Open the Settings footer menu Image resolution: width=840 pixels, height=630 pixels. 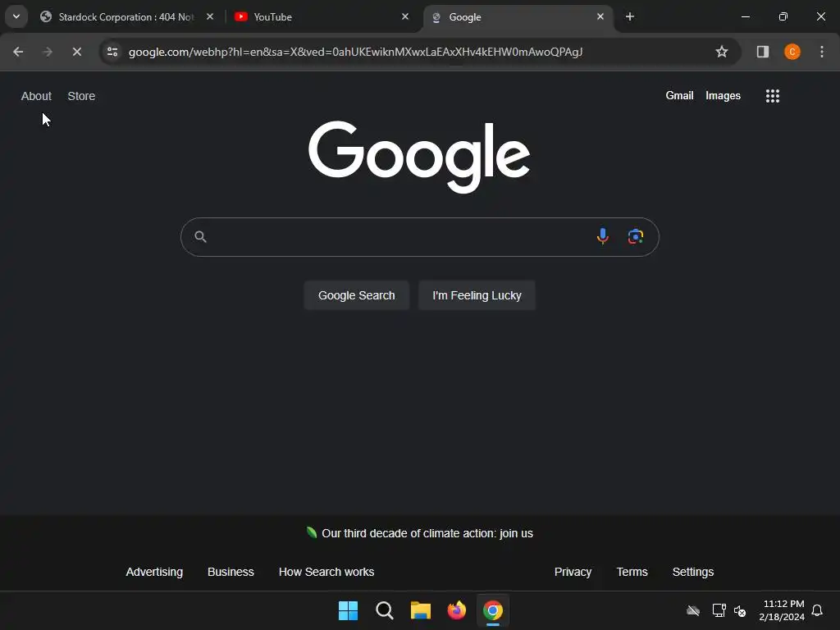click(692, 572)
